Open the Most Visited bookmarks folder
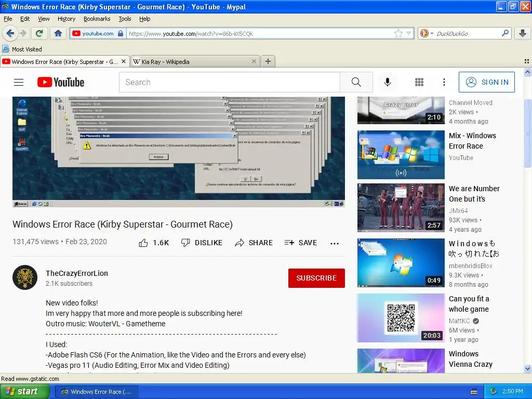The image size is (532, 399). point(22,49)
